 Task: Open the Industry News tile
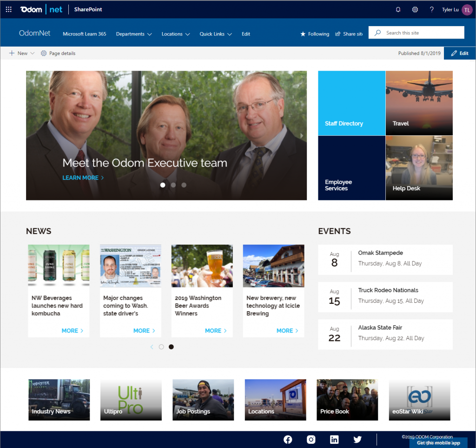tap(59, 400)
